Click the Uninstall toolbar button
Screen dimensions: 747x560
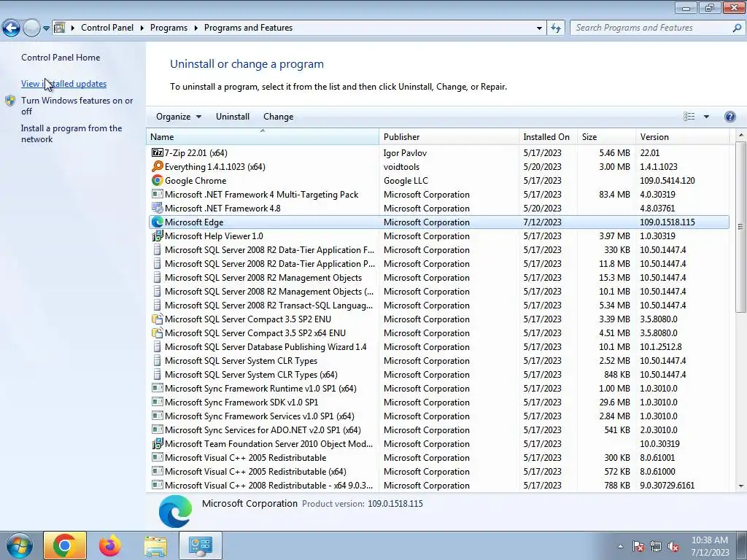[x=233, y=117]
